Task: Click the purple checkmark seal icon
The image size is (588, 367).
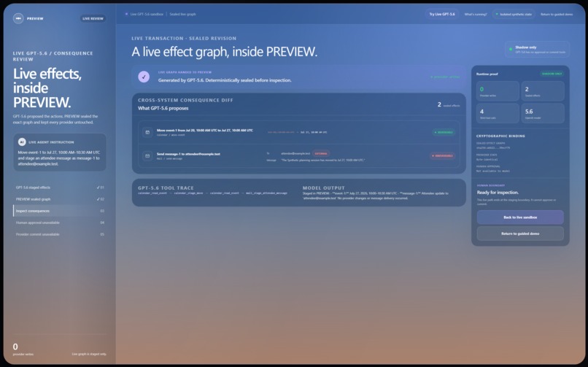Action: coord(144,77)
